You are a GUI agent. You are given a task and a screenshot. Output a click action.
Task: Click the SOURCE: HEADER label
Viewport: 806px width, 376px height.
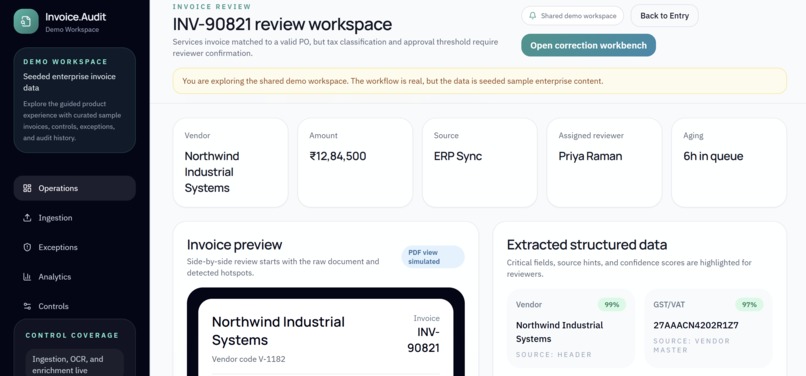554,354
